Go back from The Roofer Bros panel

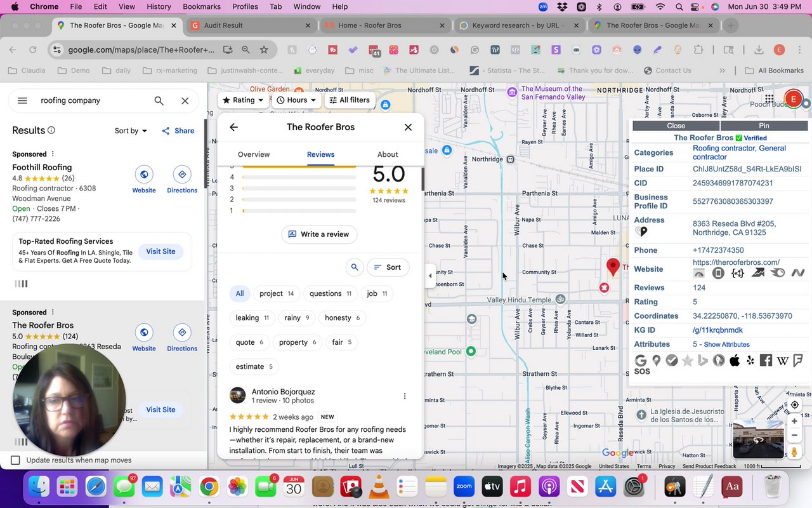(x=233, y=127)
